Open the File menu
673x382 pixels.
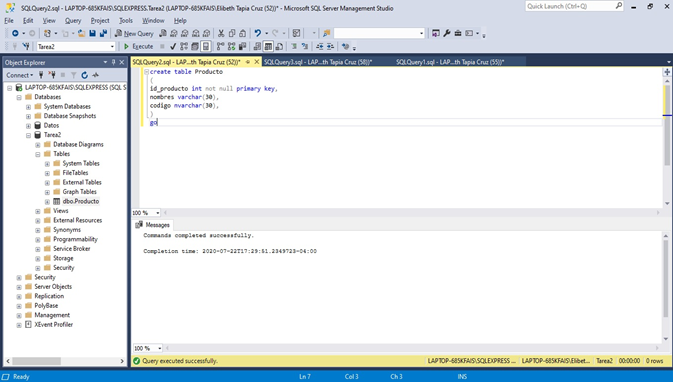(9, 21)
